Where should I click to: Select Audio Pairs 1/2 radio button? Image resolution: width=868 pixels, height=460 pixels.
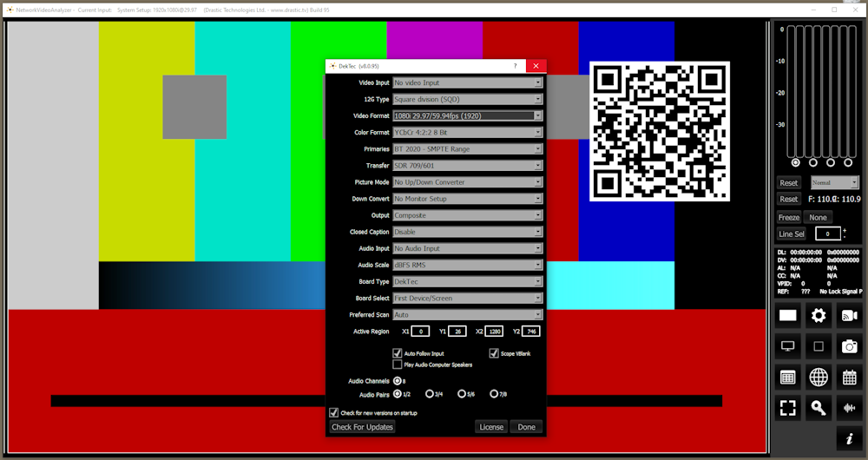point(397,394)
